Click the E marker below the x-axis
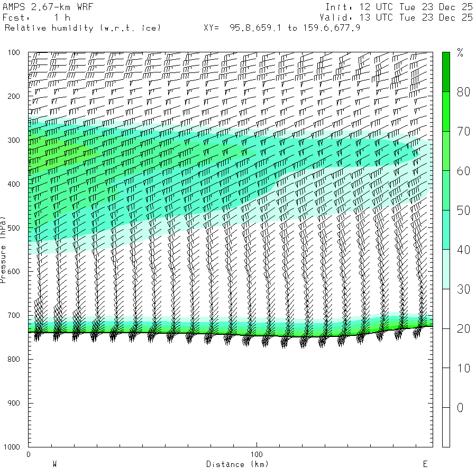This screenshot has height=476, width=476. click(x=425, y=464)
